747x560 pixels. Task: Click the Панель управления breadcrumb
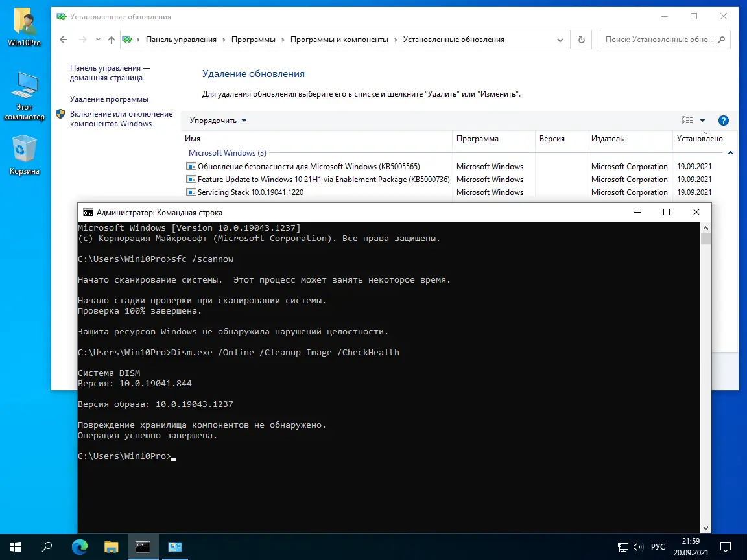(181, 40)
